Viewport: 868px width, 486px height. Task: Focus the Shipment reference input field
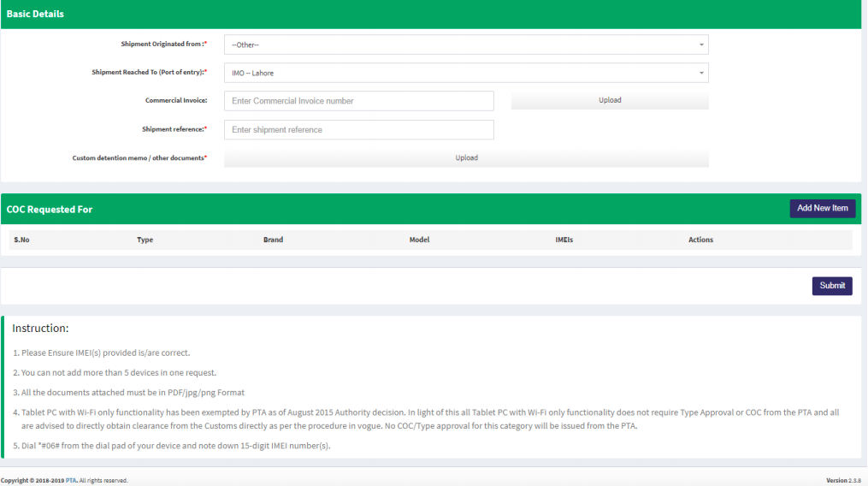358,130
